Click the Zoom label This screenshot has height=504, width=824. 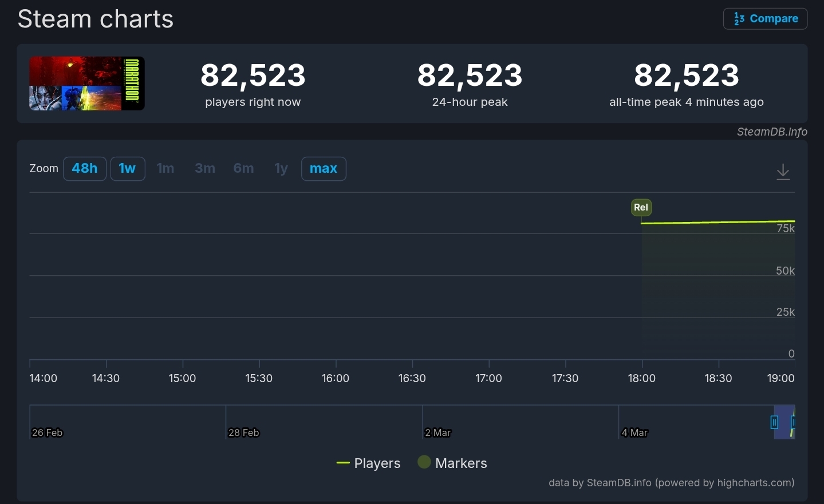click(44, 169)
